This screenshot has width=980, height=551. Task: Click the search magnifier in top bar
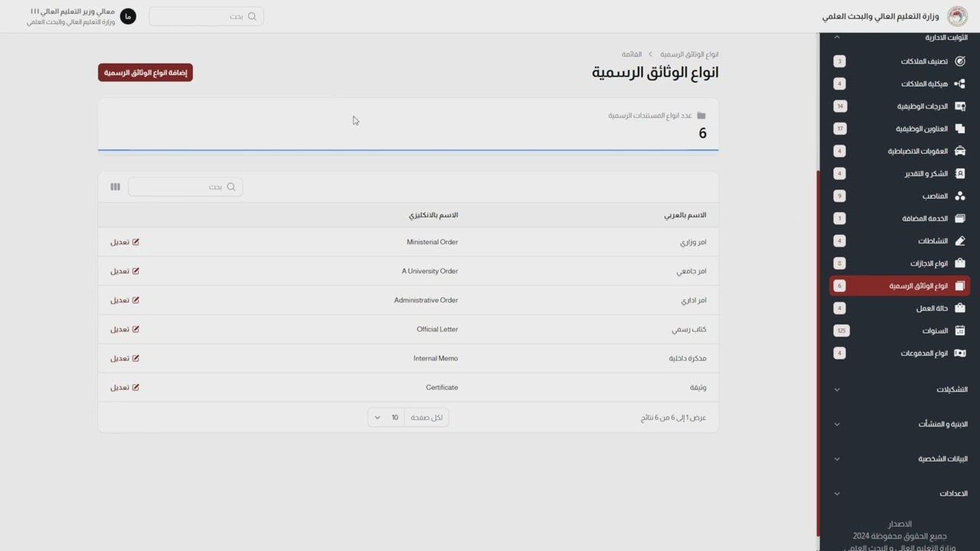click(252, 16)
